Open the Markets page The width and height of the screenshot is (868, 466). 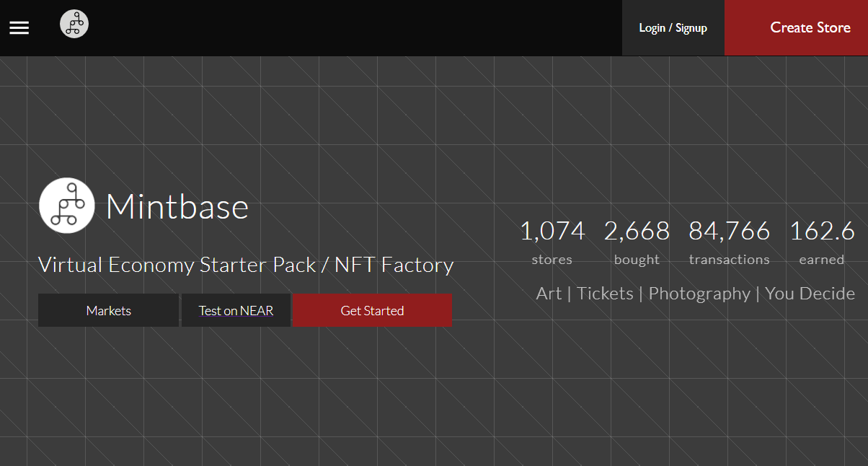tap(108, 310)
